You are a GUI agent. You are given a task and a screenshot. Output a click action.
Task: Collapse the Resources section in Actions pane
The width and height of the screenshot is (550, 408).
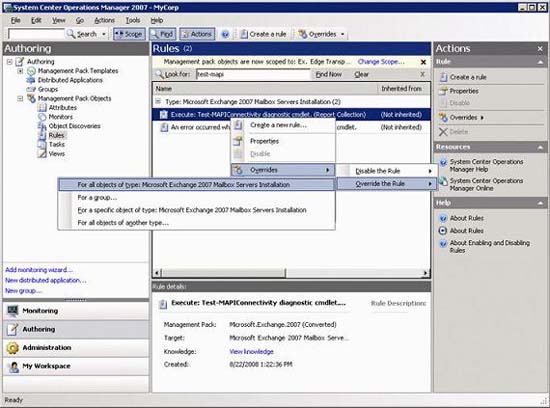click(540, 148)
